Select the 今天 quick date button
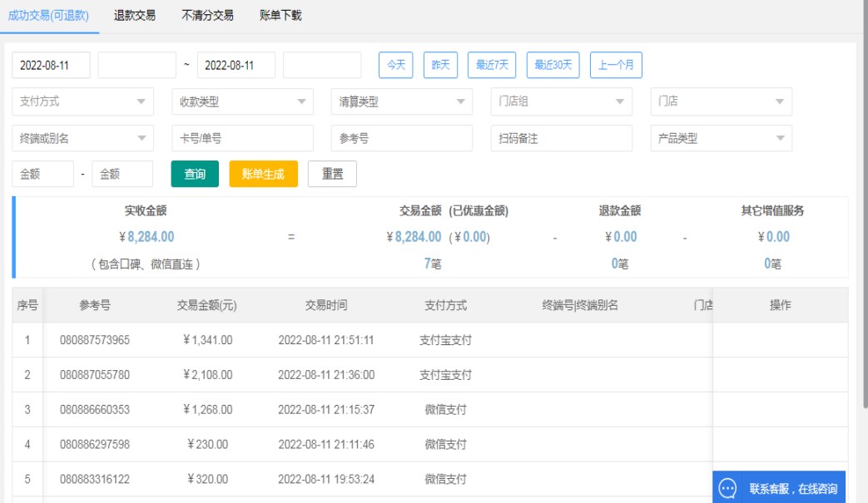868x503 pixels. [x=395, y=65]
